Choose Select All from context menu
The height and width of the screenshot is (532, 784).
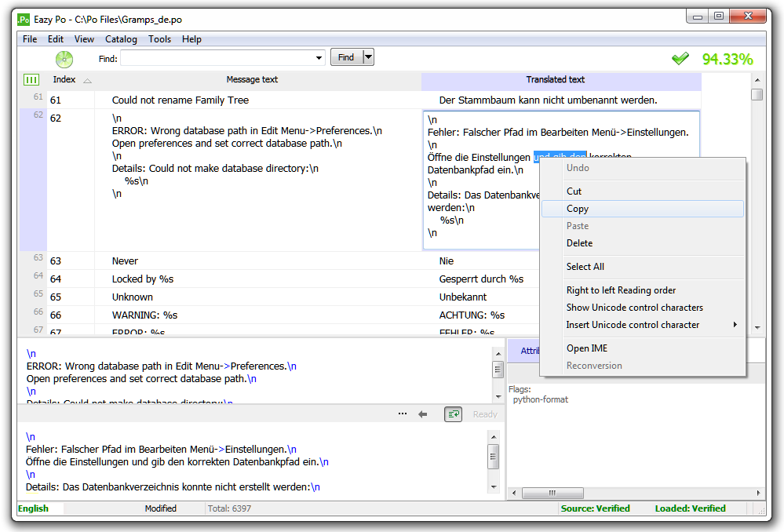tap(643, 267)
